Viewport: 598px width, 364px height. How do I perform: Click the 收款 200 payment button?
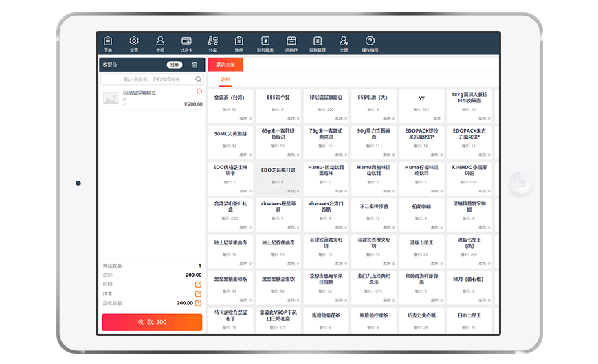click(152, 322)
